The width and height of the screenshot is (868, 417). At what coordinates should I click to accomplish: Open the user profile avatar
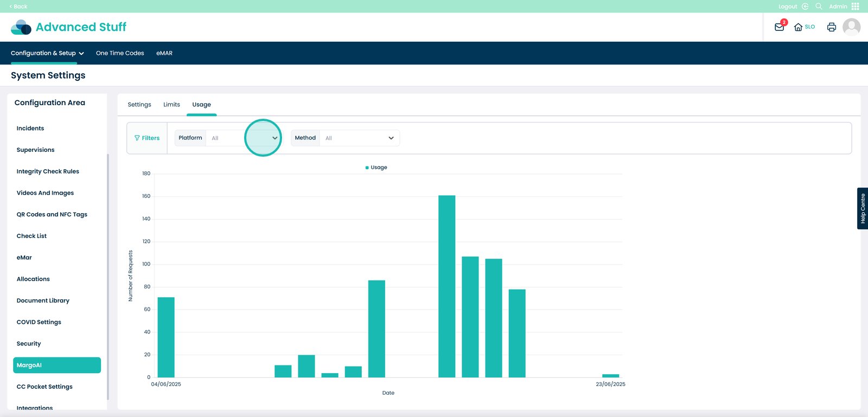(851, 27)
